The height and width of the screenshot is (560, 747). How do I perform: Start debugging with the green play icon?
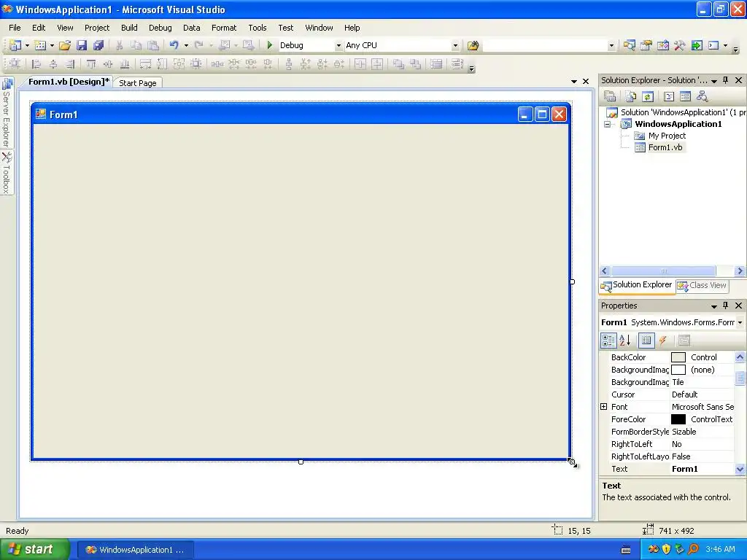(x=270, y=45)
